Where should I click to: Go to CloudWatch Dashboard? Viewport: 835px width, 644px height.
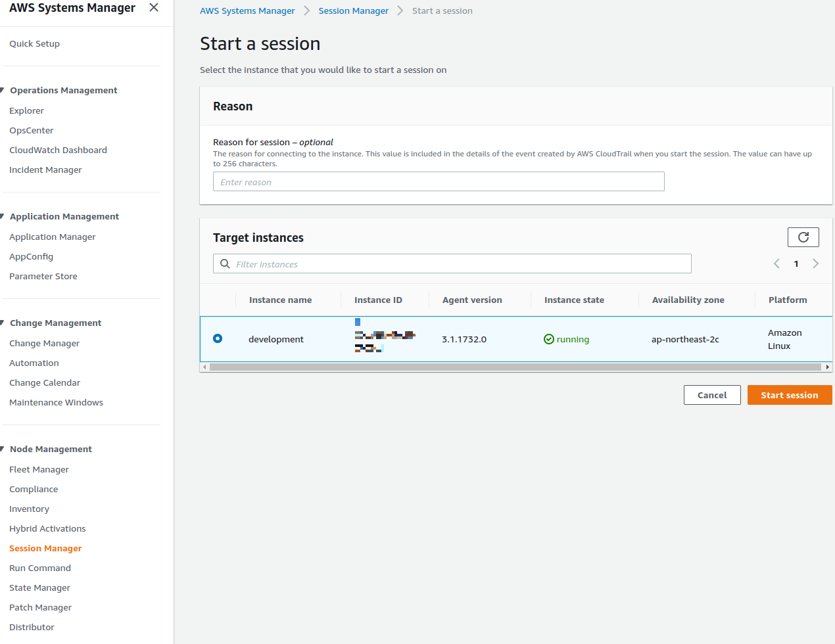(x=58, y=150)
